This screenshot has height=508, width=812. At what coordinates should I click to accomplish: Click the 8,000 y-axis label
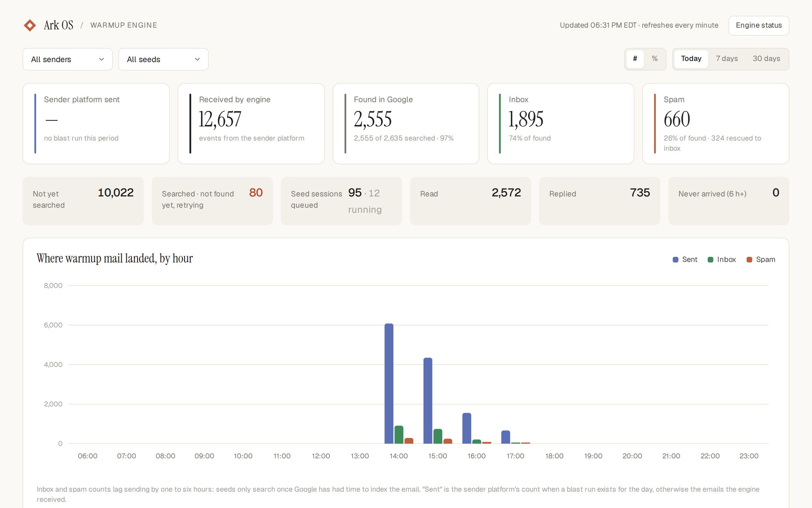[53, 285]
